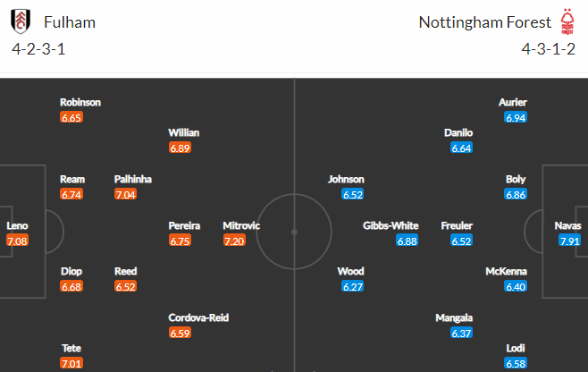Screen dimensions: 588x372
Task: Open the Nottingham Forest team name link
Action: 485,22
